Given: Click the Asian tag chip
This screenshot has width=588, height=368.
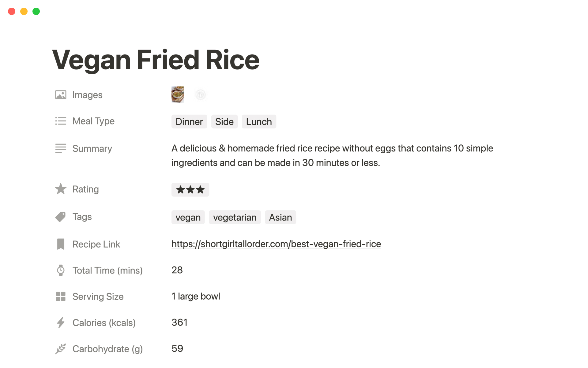Looking at the screenshot, I should (280, 217).
